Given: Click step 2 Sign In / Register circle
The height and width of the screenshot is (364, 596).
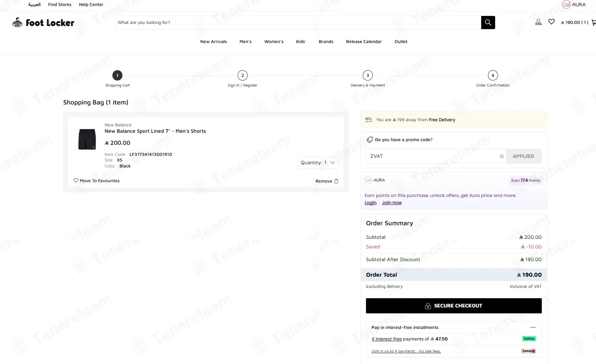Looking at the screenshot, I should click(242, 75).
